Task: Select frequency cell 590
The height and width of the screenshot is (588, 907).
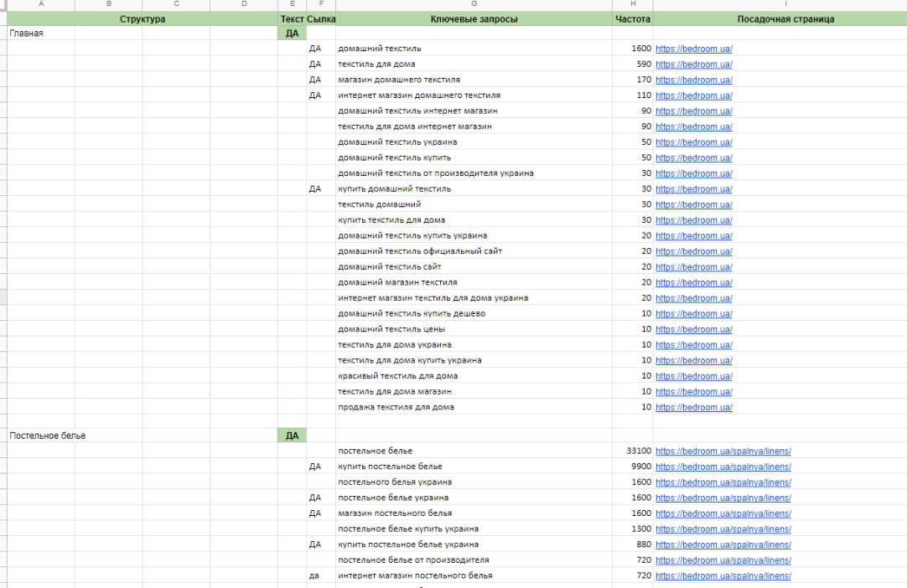Action: coord(633,64)
